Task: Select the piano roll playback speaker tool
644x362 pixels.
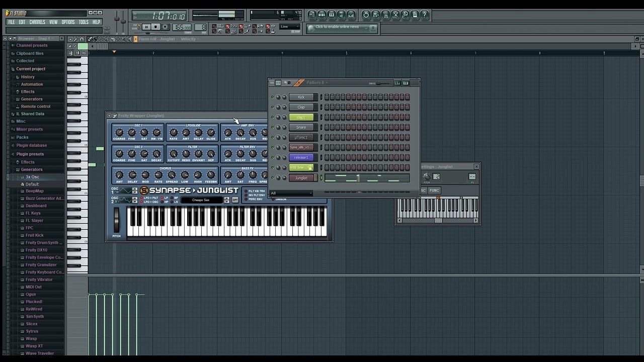Action: (x=130, y=39)
